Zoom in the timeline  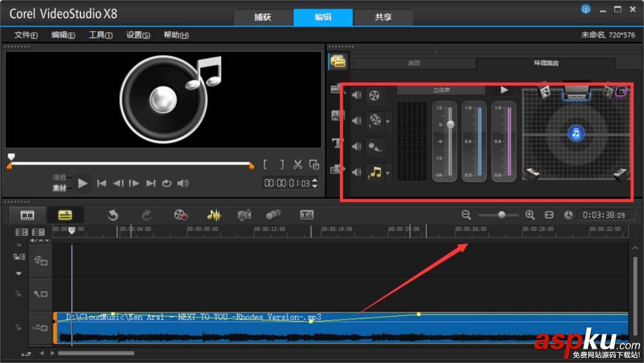click(x=530, y=215)
